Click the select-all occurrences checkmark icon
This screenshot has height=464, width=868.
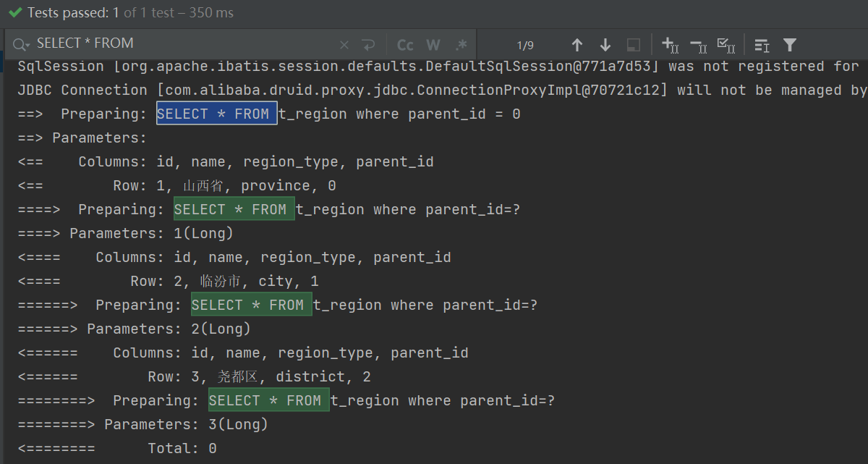tap(726, 44)
